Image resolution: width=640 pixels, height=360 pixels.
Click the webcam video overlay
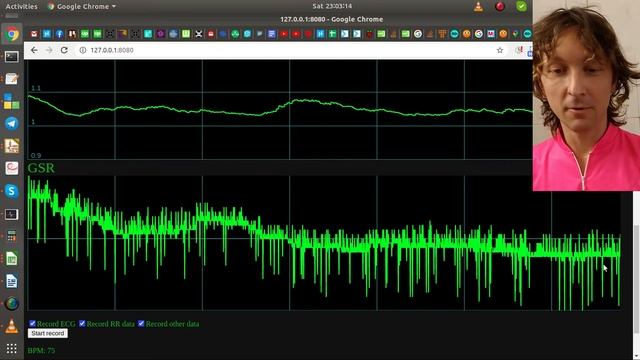[x=586, y=96]
